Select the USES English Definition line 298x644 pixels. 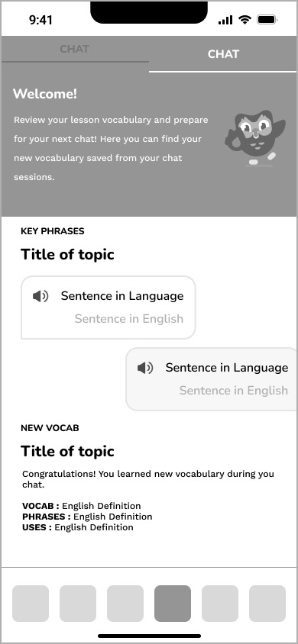point(78,527)
